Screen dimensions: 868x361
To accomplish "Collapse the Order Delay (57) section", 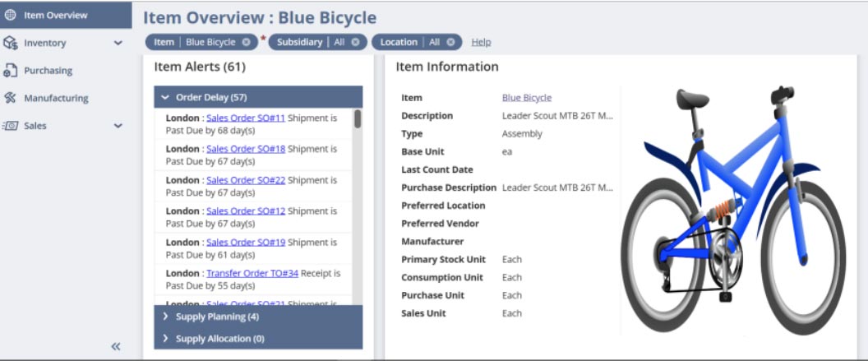I will tap(165, 97).
